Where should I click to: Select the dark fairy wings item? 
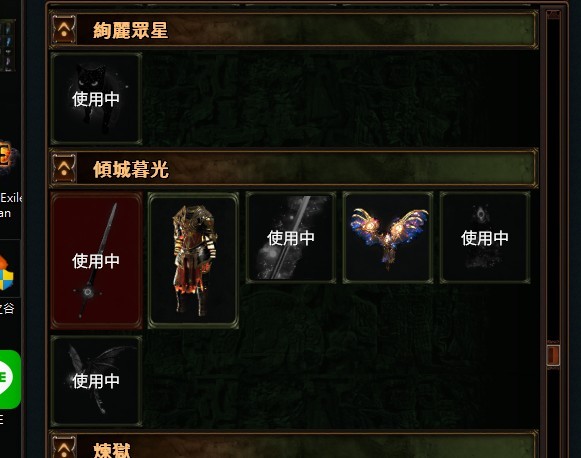pyautogui.click(x=96, y=381)
